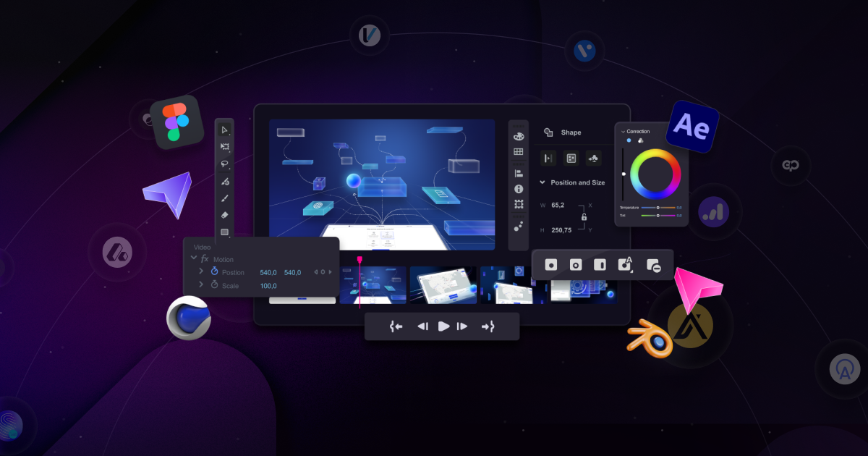The height and width of the screenshot is (456, 868).
Task: Expand the Motion effect properties
Action: (x=194, y=259)
